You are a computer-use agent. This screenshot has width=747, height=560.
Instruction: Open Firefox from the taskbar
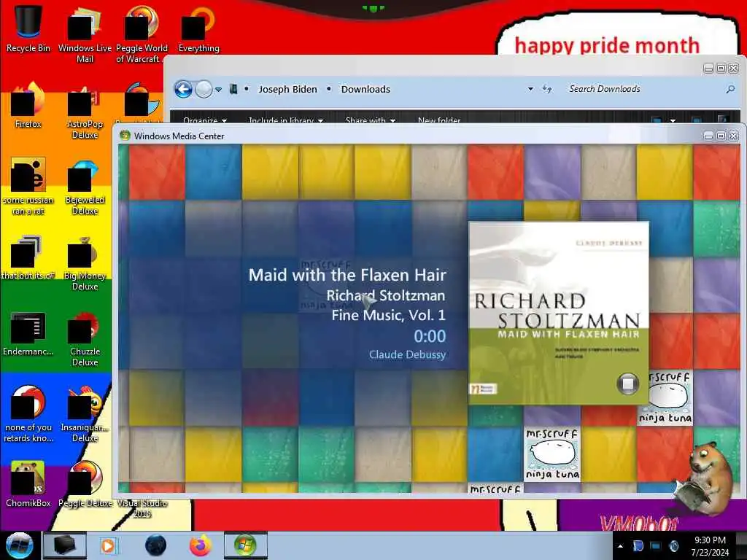201,545
